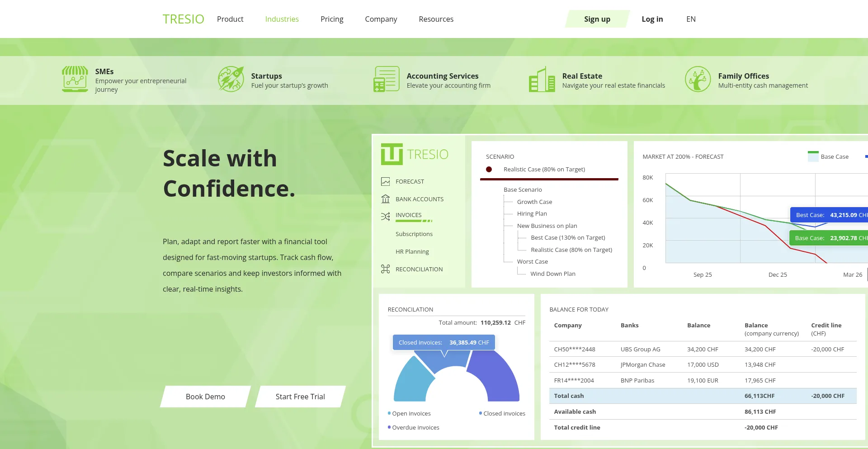Viewport: 868px width, 449px height.
Task: Click the Closed invoices 36,385.49 CHF tooltip
Action: [444, 342]
